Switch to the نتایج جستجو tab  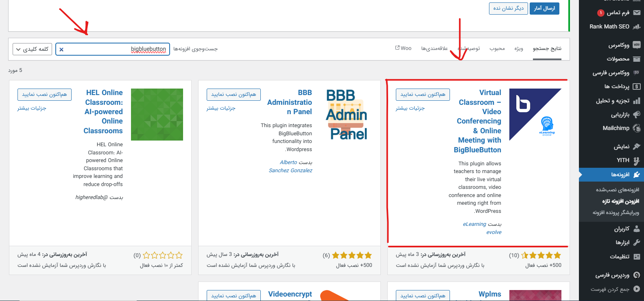(x=547, y=48)
